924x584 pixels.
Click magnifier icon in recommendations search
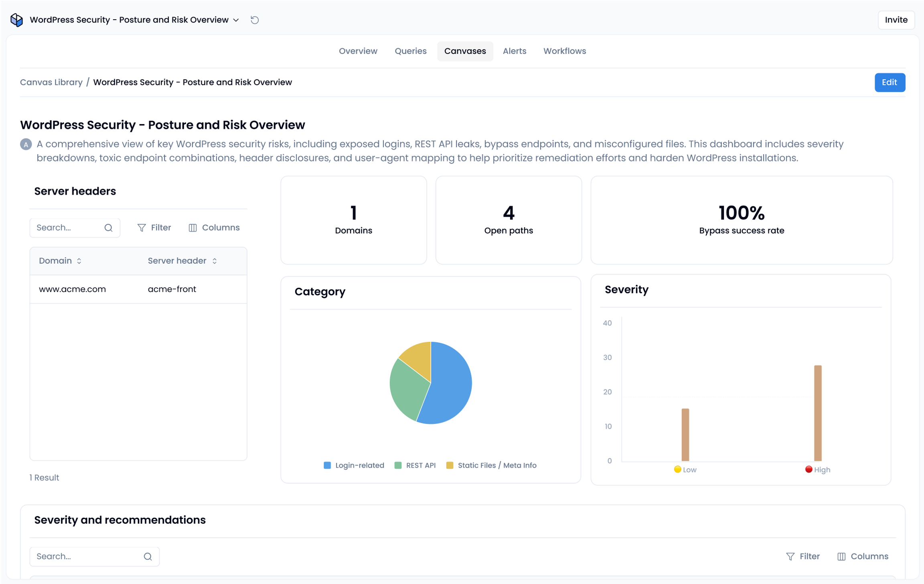[x=148, y=557]
